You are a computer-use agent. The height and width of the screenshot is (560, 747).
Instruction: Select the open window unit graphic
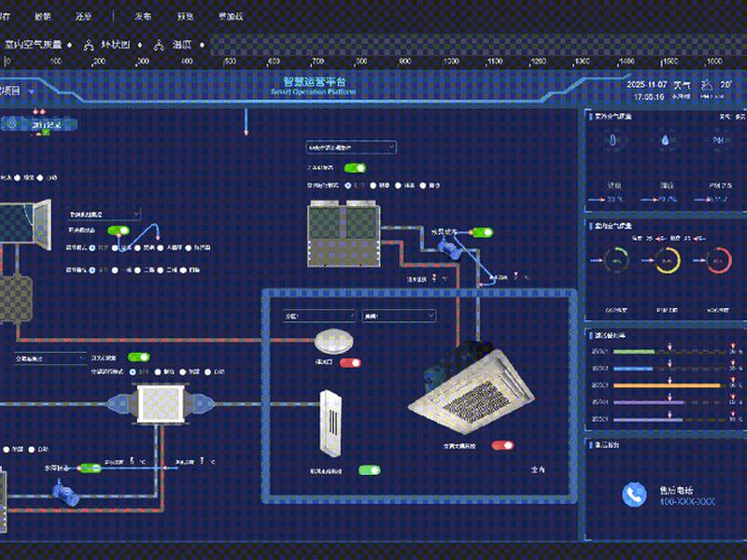pos(25,224)
